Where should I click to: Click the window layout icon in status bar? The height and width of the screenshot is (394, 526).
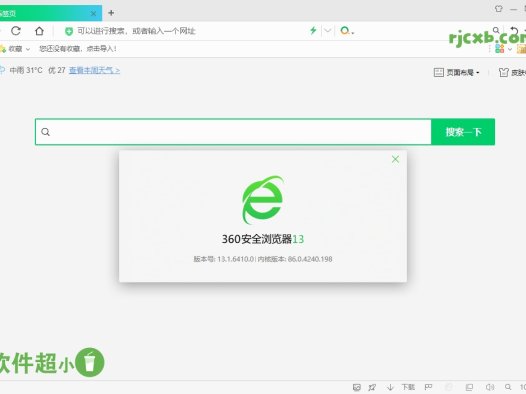pos(469,387)
